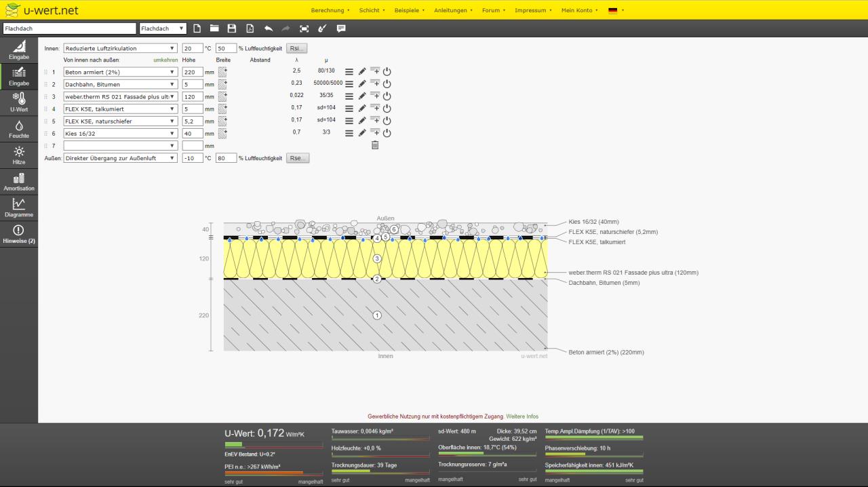Image resolution: width=868 pixels, height=487 pixels.
Task: Open the Innen Reduzierte Luftzirkulation dropdown
Action: (120, 48)
